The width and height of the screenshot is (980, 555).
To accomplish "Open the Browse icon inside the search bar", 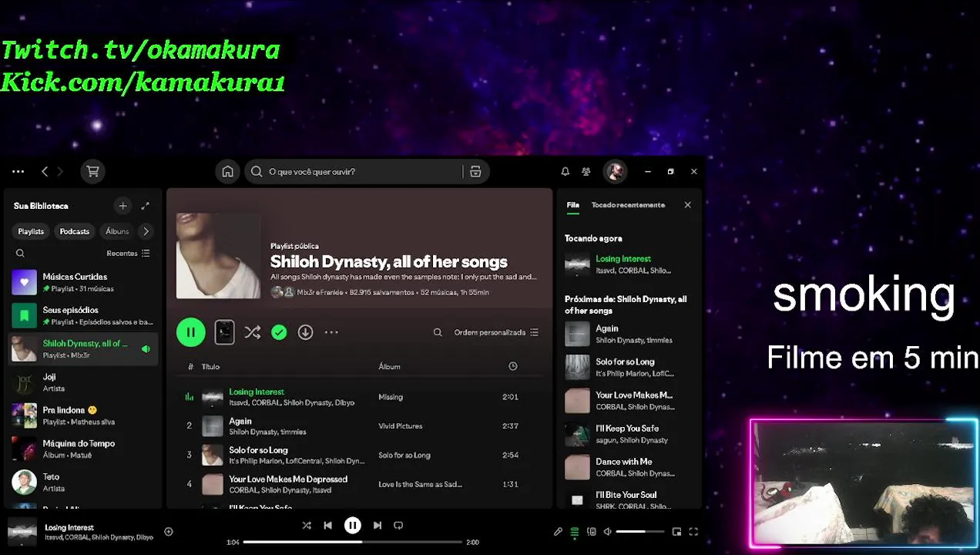I will click(x=475, y=172).
